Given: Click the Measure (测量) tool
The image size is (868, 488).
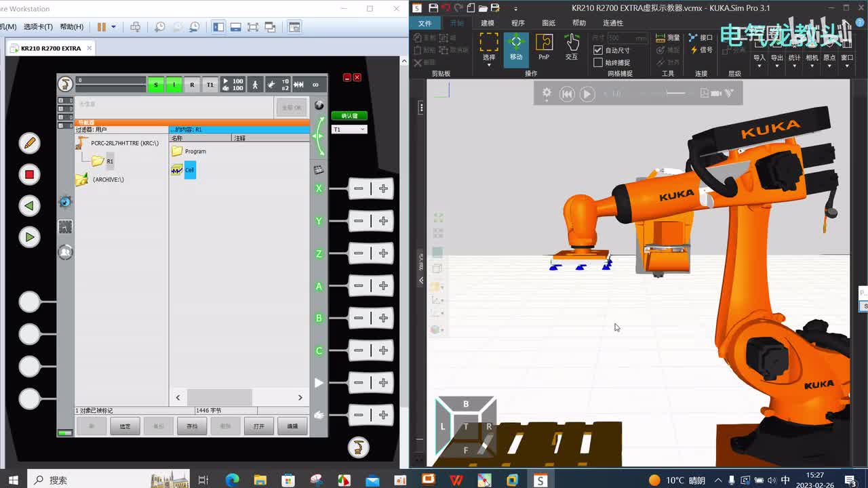Looking at the screenshot, I should tap(669, 38).
